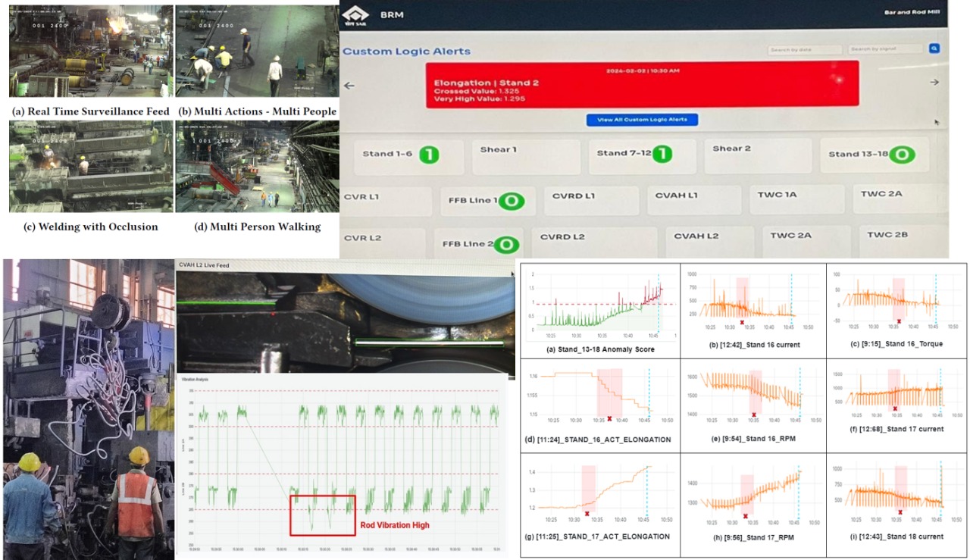The image size is (970, 560).
Task: Select the Shear 1 tile
Action: tap(526, 156)
